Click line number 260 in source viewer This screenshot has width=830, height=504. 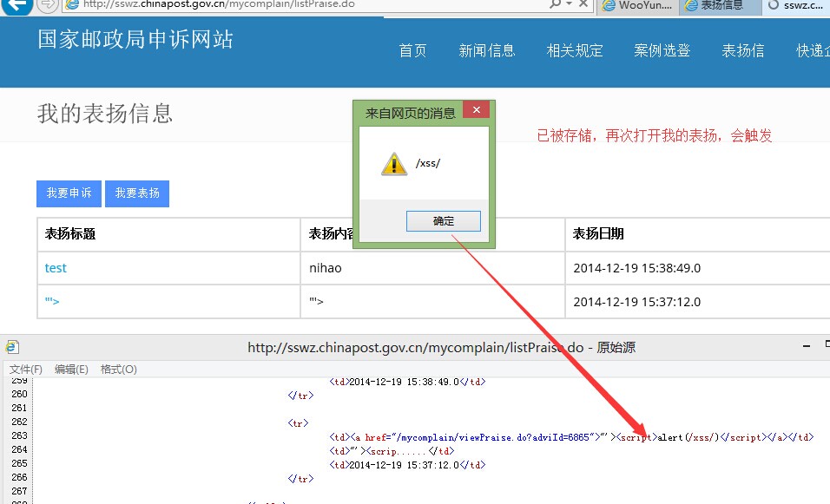coord(19,394)
